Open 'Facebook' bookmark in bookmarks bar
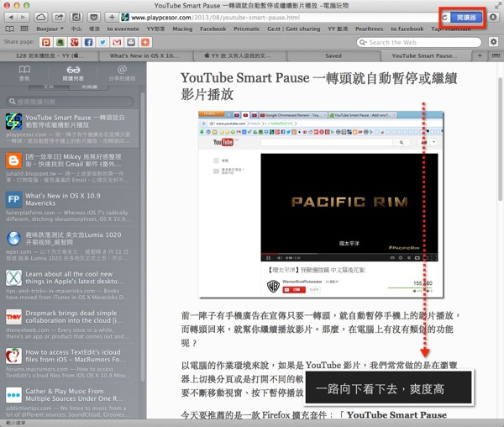The width and height of the screenshot is (504, 427). click(213, 29)
